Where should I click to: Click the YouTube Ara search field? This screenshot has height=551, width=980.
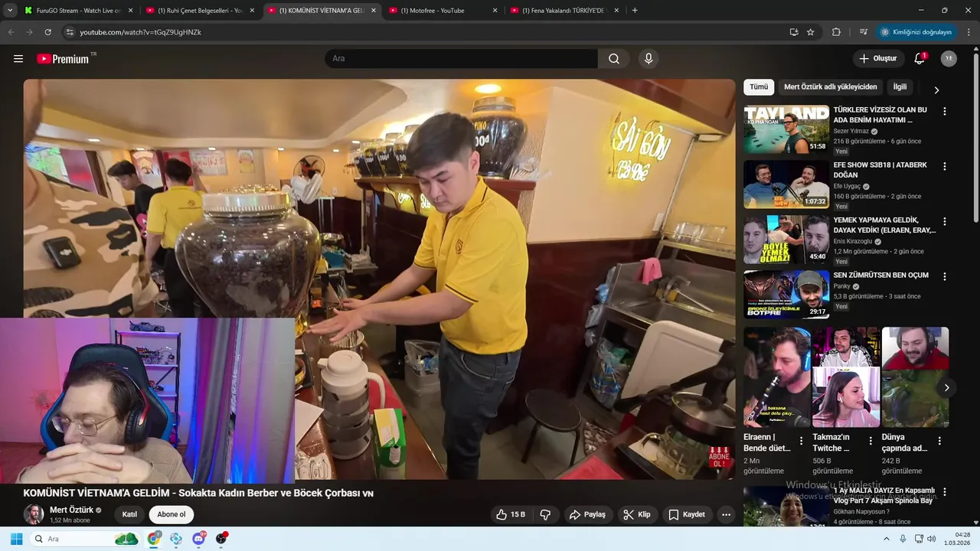point(461,59)
